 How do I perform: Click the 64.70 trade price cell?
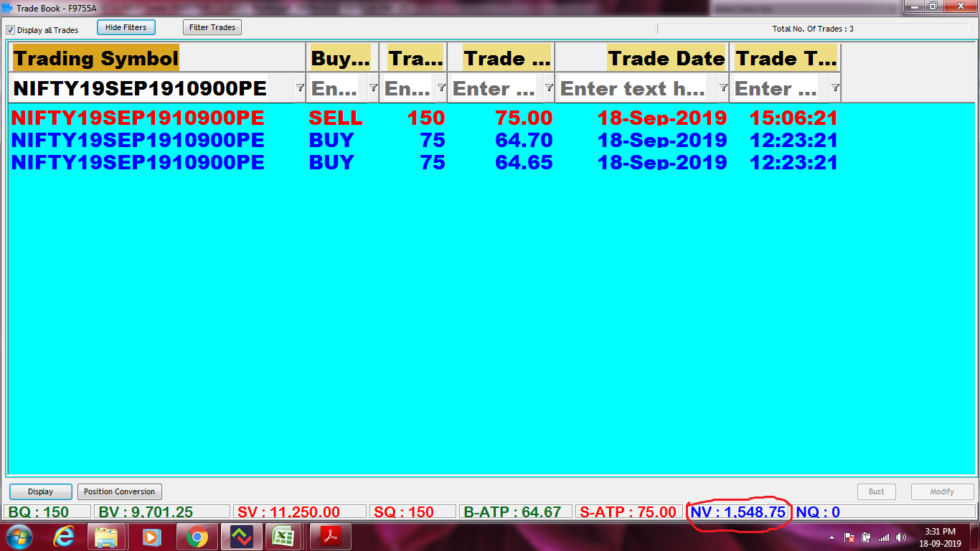tap(524, 140)
